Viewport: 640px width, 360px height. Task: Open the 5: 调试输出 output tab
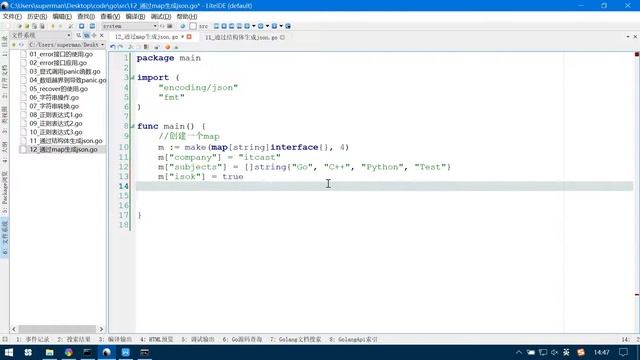pyautogui.click(x=198, y=339)
